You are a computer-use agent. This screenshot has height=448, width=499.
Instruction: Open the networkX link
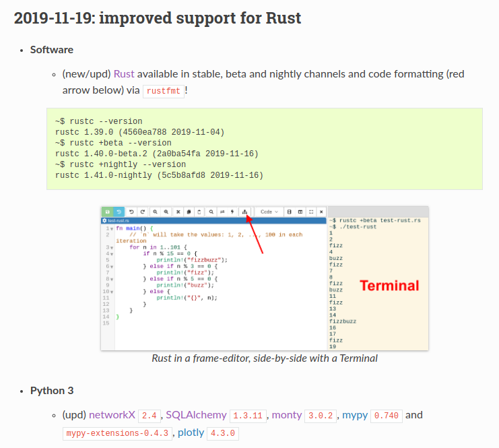(112, 415)
